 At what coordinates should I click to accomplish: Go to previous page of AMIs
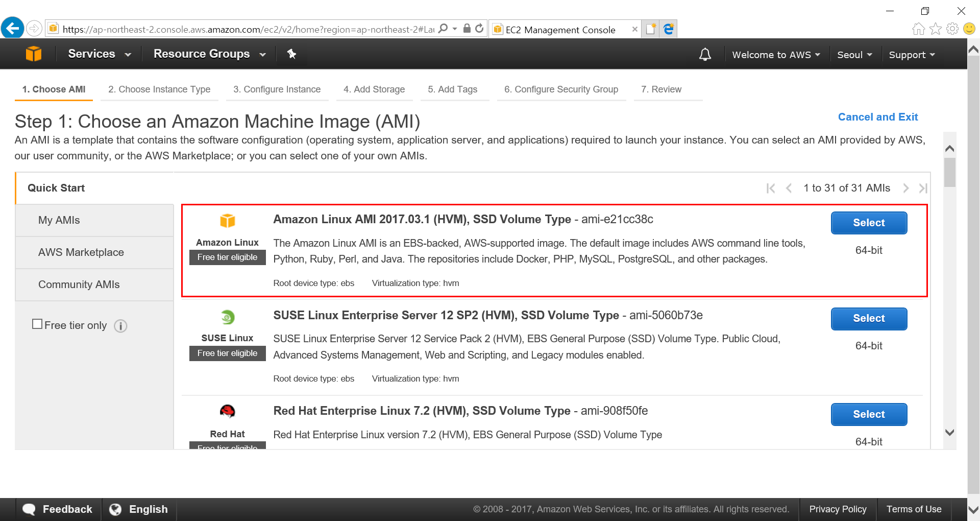pyautogui.click(x=789, y=188)
